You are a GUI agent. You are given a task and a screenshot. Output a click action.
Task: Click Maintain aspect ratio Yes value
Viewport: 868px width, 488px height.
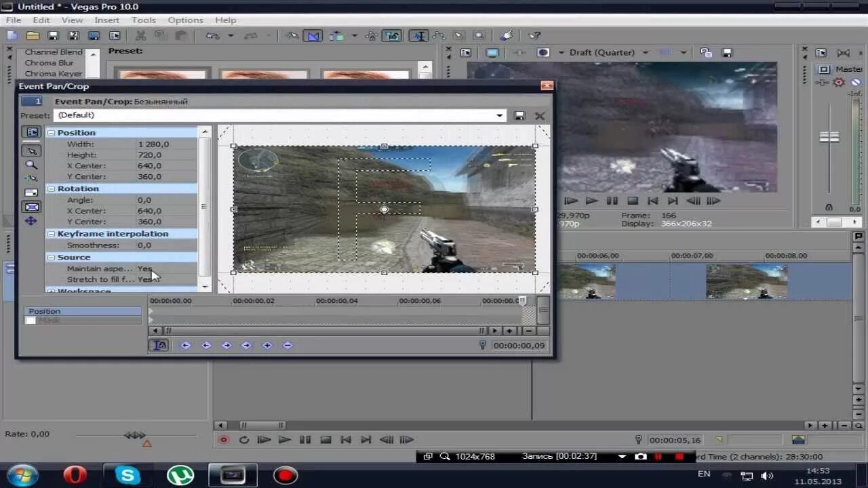coord(144,268)
